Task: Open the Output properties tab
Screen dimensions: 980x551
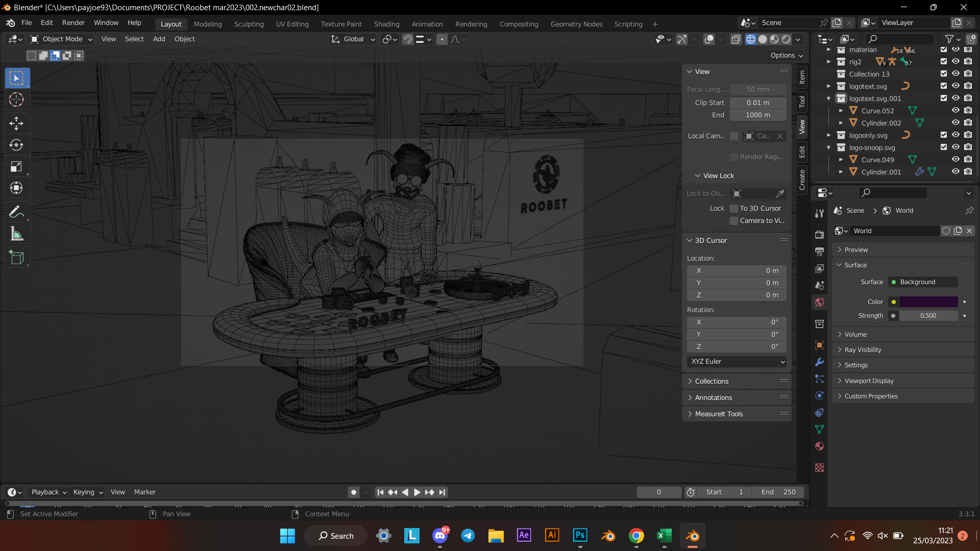Action: [x=819, y=252]
